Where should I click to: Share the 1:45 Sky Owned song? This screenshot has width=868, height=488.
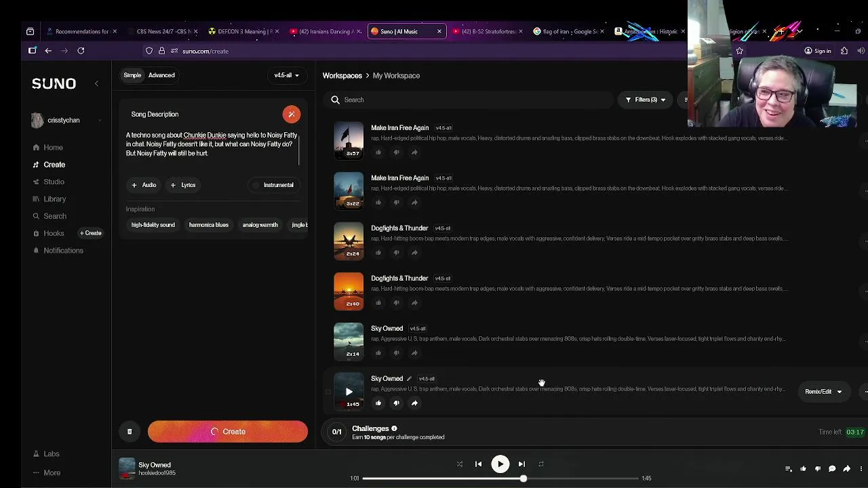click(415, 403)
